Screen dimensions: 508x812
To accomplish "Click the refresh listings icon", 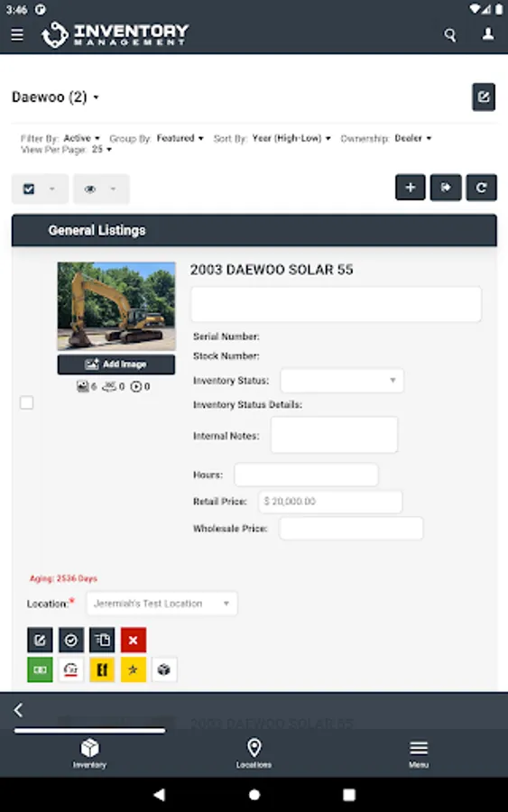I will [481, 188].
